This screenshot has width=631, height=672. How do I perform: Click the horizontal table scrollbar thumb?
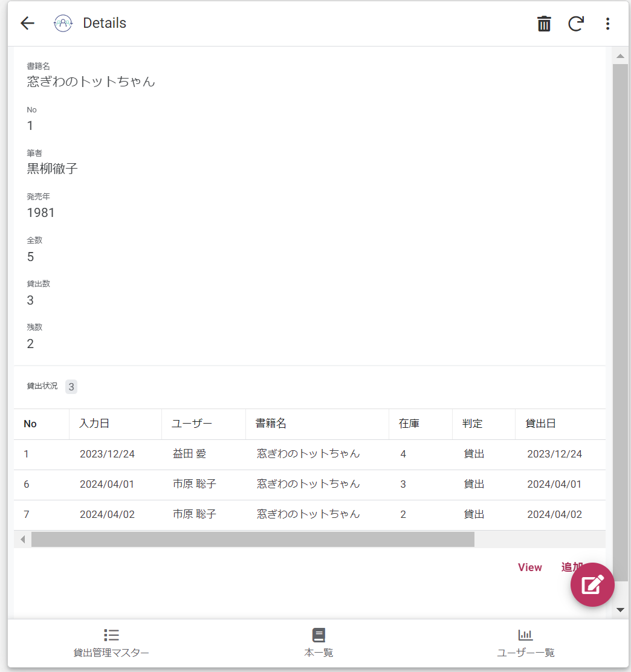[253, 539]
